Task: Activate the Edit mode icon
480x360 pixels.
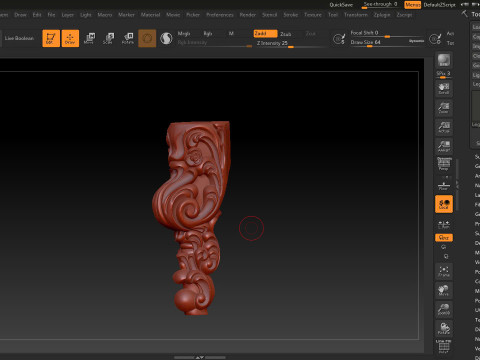Action: [x=51, y=38]
